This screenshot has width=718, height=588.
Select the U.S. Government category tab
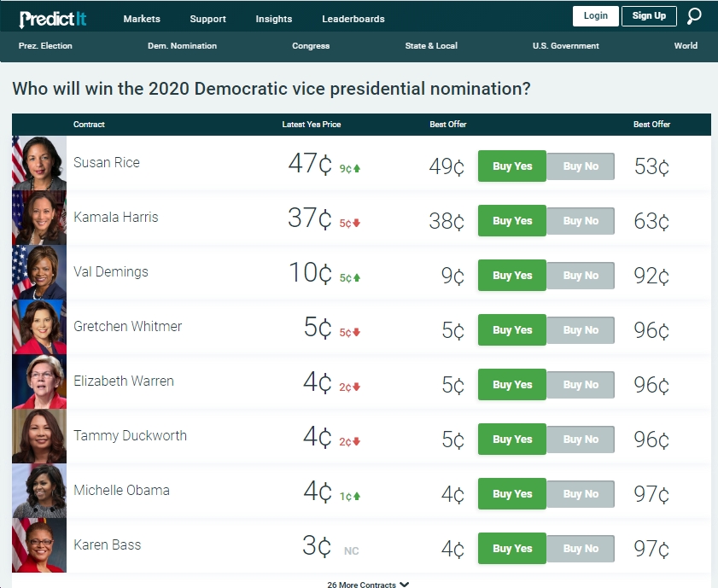pos(565,46)
